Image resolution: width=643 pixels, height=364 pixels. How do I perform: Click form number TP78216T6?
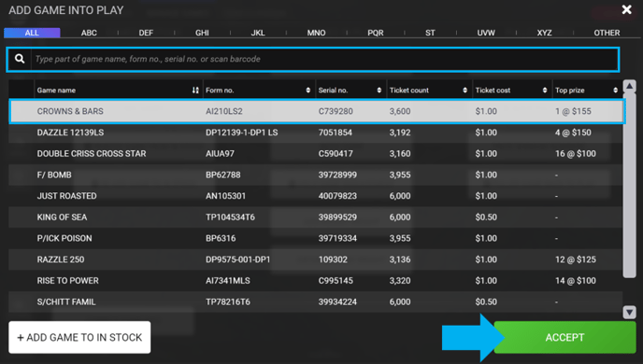pyautogui.click(x=228, y=301)
